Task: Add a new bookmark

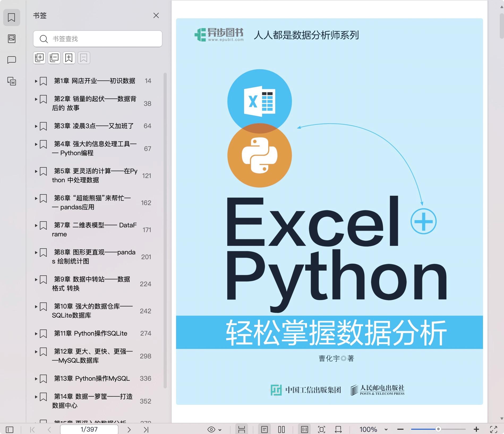Action: pyautogui.click(x=69, y=58)
